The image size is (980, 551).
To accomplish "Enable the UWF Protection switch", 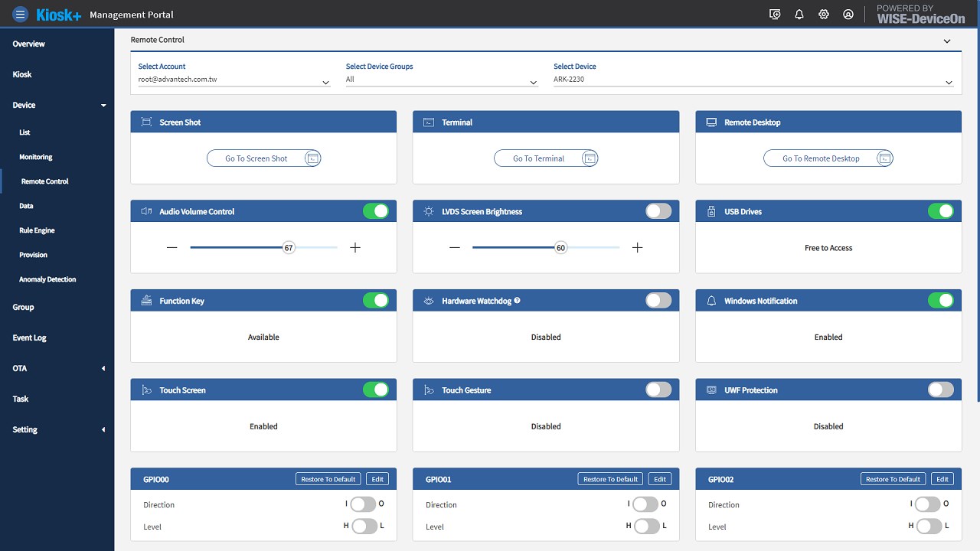I will 941,390.
